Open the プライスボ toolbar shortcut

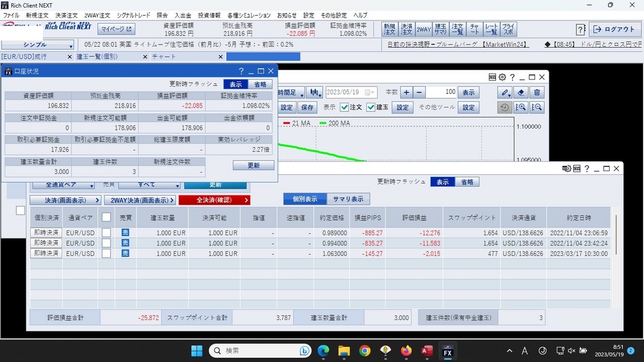[x=508, y=29]
